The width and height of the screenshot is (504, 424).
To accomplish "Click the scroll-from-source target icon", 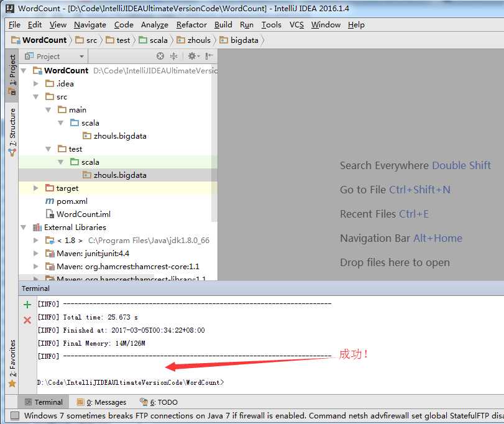I will (x=160, y=56).
